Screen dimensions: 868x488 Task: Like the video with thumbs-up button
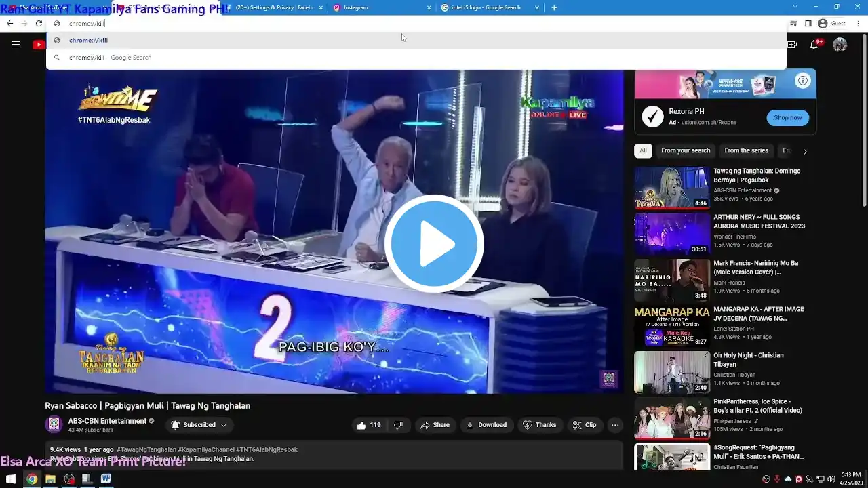(x=368, y=425)
